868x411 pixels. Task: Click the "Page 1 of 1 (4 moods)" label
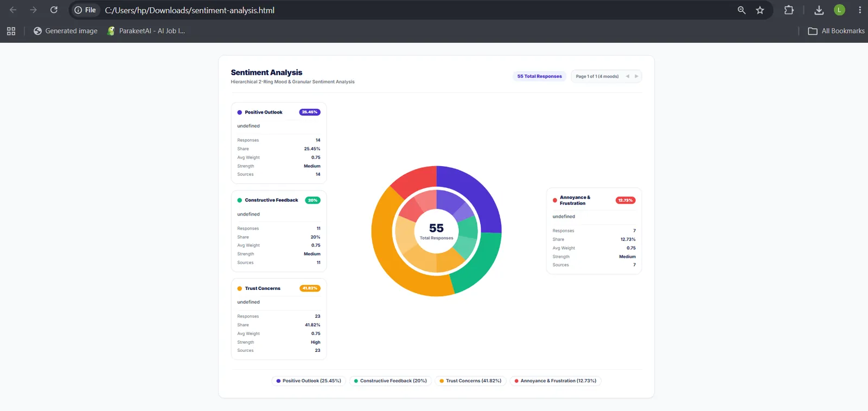point(597,76)
